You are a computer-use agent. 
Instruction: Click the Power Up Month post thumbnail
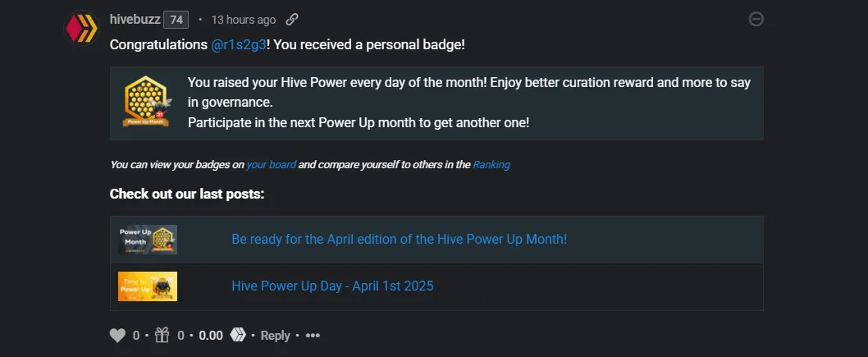point(147,240)
